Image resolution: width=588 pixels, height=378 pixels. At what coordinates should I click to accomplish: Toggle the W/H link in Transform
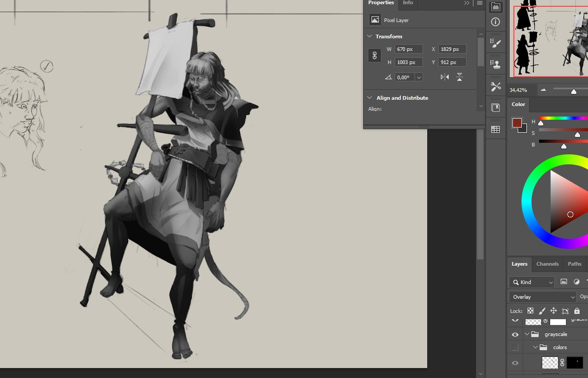[374, 55]
